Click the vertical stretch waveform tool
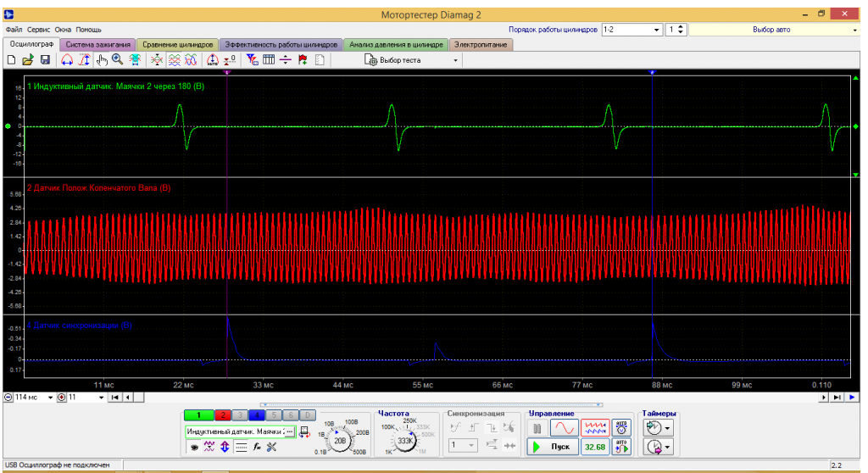The image size is (868, 473). (x=84, y=60)
